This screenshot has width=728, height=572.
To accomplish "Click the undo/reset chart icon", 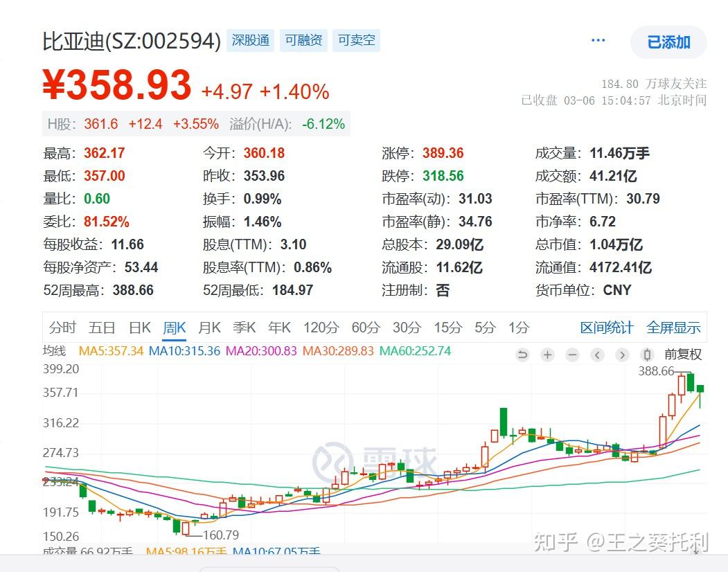I will (x=522, y=355).
